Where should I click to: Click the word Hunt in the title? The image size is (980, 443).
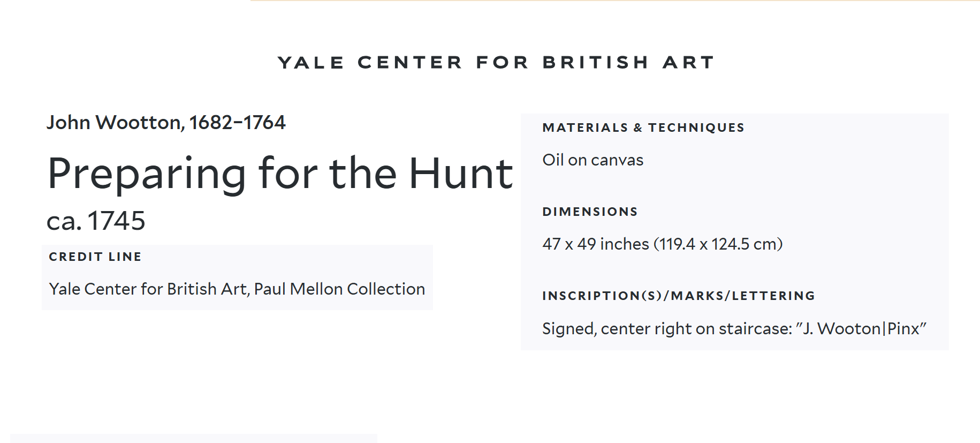point(461,174)
